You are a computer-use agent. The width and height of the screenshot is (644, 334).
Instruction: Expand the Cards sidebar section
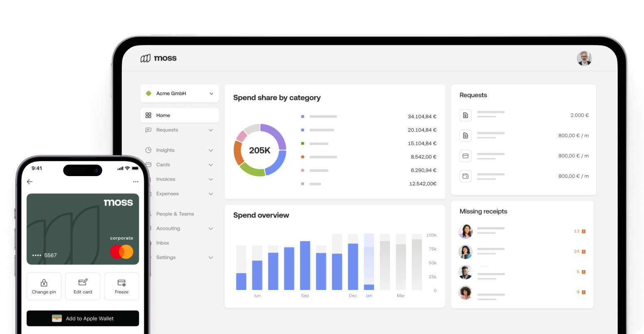pos(211,165)
